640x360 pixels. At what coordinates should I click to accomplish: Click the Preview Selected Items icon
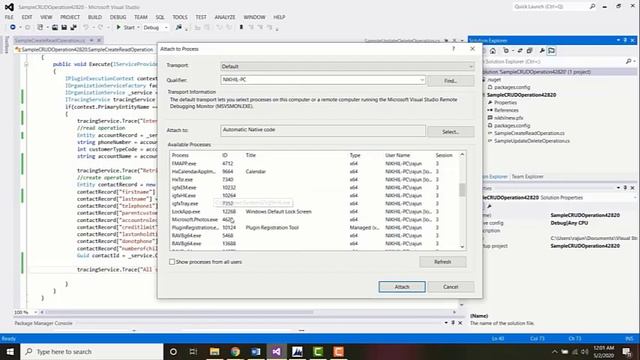552,51
